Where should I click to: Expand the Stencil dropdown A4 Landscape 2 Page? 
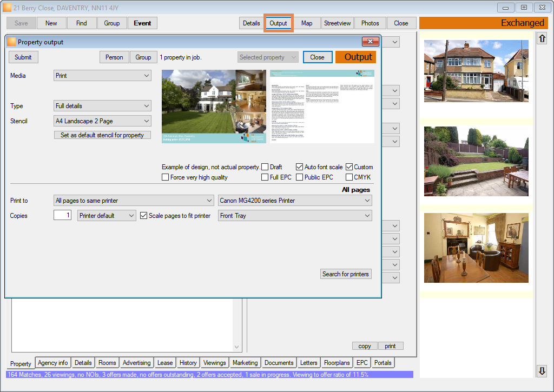tap(102, 121)
